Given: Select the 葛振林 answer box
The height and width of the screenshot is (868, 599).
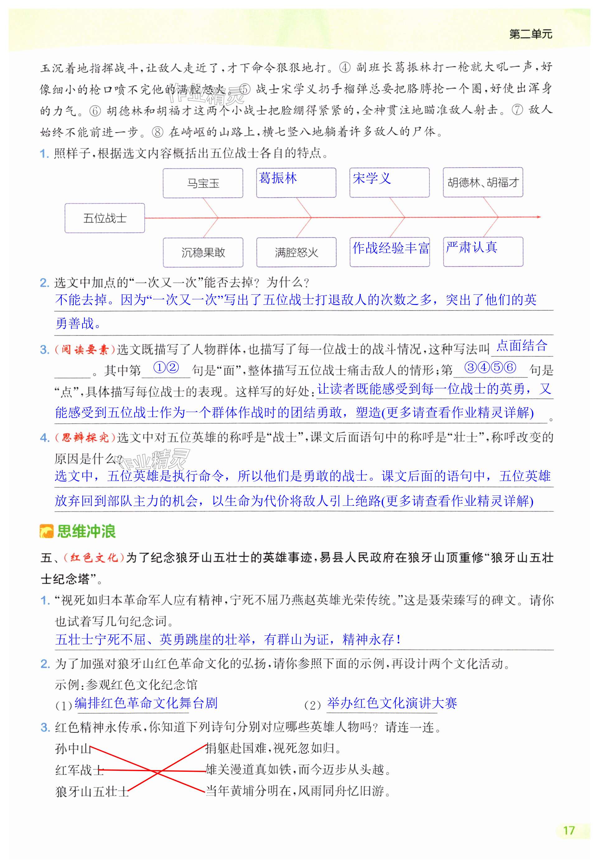Looking at the screenshot, I should pos(296,183).
